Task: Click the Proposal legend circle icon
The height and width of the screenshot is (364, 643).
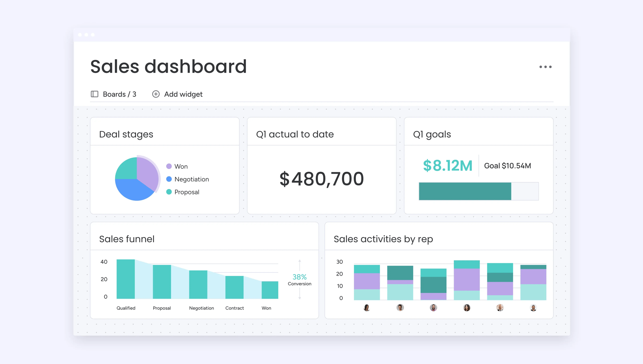Action: (168, 192)
